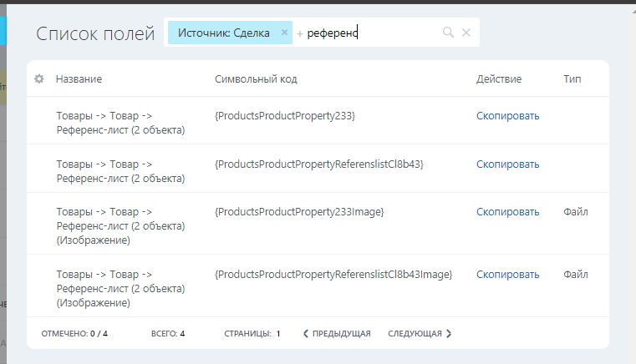The height and width of the screenshot is (364, 636).
Task: Sort by 'Название' column header
Action: pos(79,79)
